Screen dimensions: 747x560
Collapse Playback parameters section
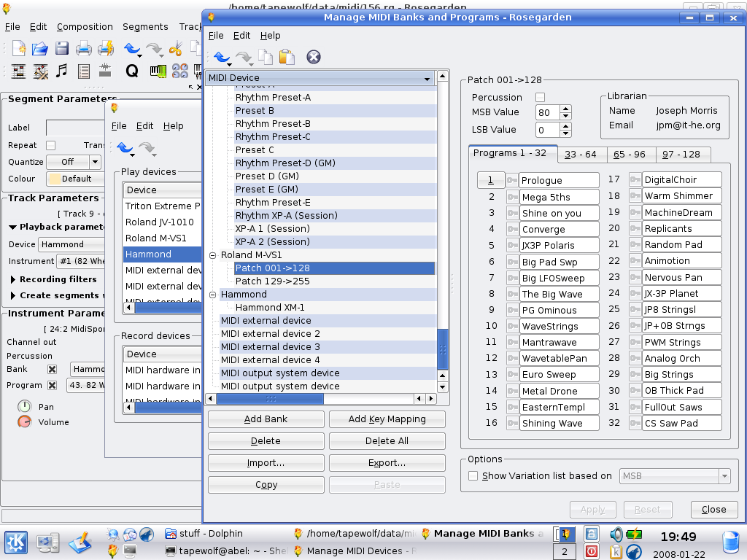click(x=13, y=227)
